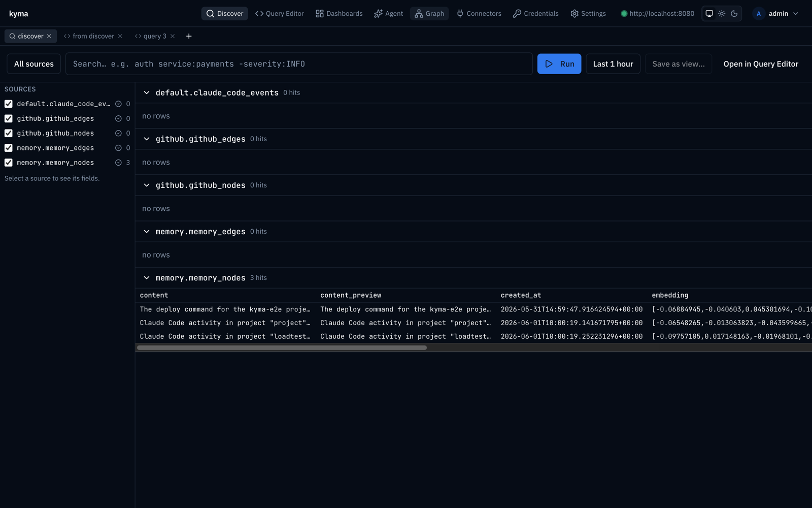Image resolution: width=812 pixels, height=508 pixels.
Task: Uncheck github.github_edges source
Action: pos(9,118)
